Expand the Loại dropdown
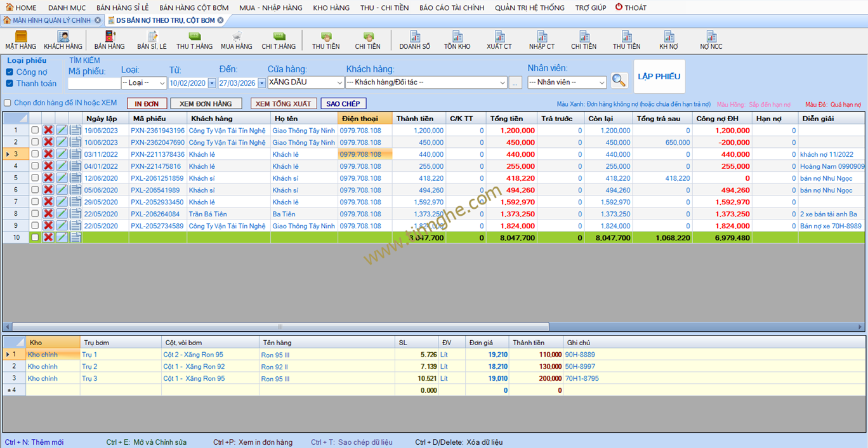Screen dimensions: 868x448 click(x=162, y=83)
